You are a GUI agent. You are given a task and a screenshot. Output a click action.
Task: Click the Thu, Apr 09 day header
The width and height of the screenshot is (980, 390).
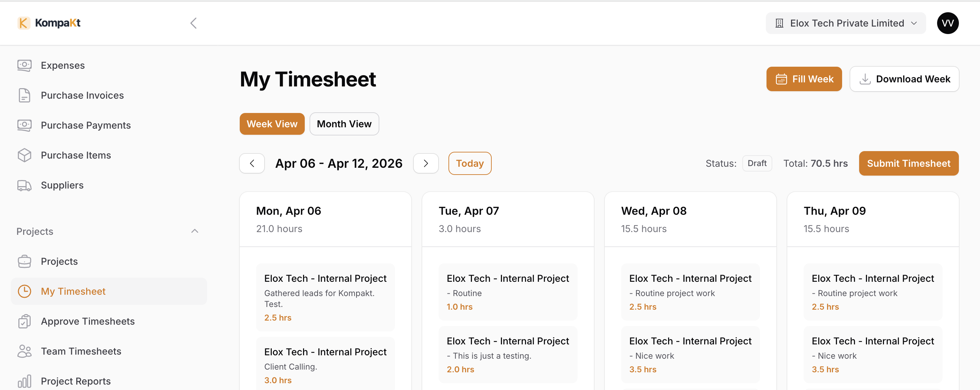(835, 211)
